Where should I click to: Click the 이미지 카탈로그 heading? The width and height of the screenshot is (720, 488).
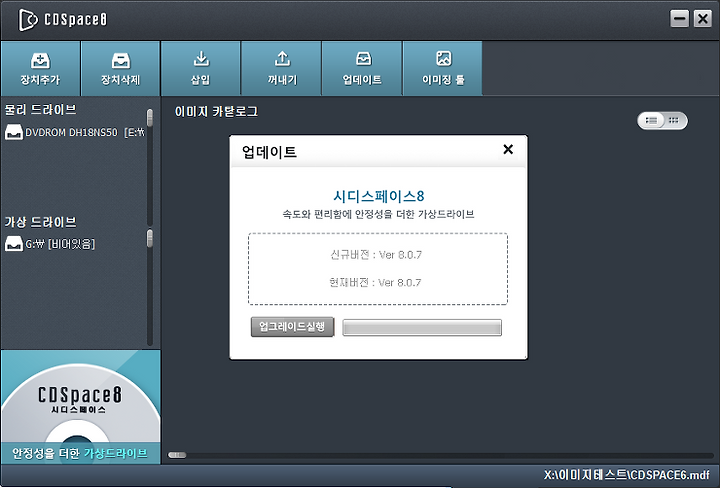coord(216,112)
